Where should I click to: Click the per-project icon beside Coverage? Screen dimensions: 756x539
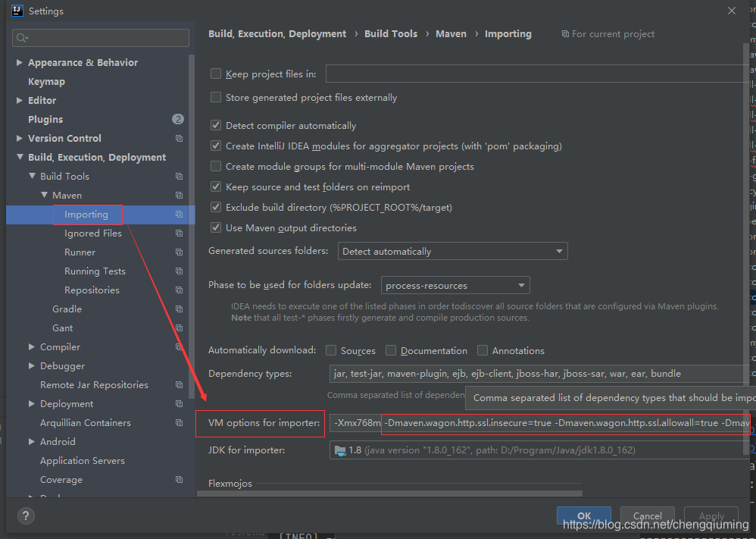[179, 480]
